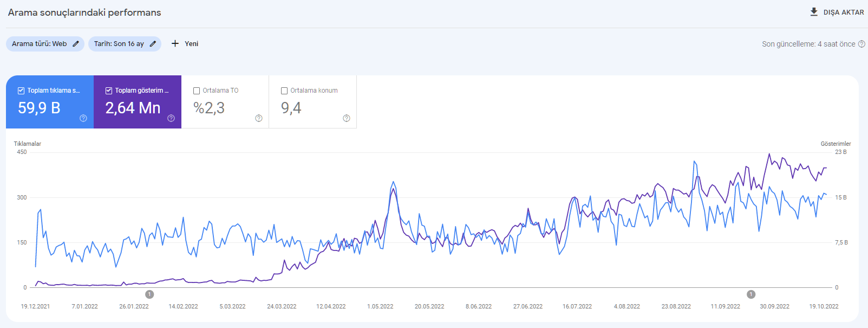Uncheck the Toplam tıklama sayısı checkbox

pos(21,91)
